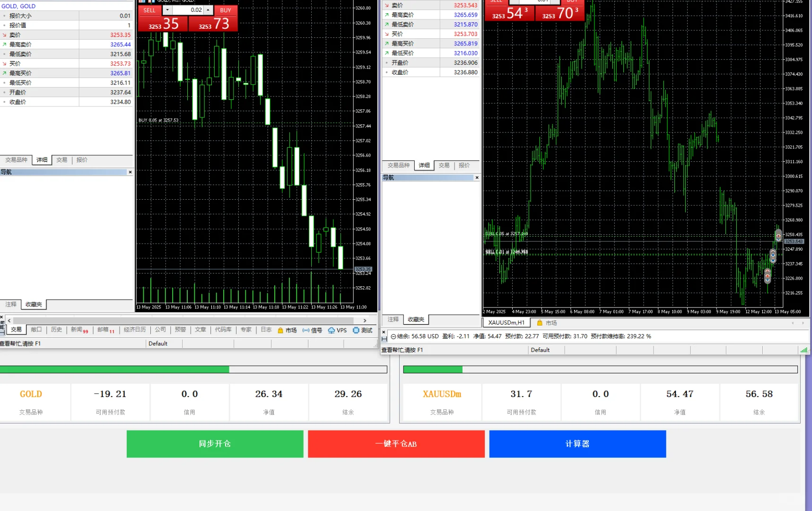
Task: Click the 一键平仓AB red button
Action: coord(396,444)
